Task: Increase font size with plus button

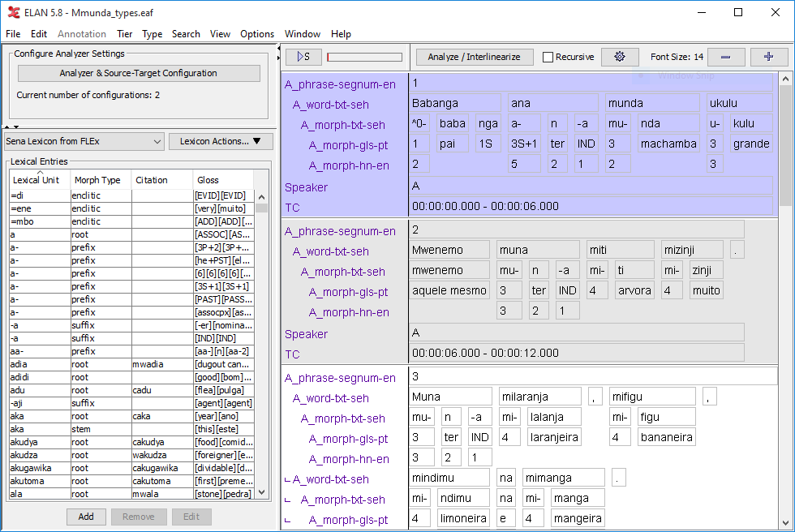Action: tap(768, 57)
